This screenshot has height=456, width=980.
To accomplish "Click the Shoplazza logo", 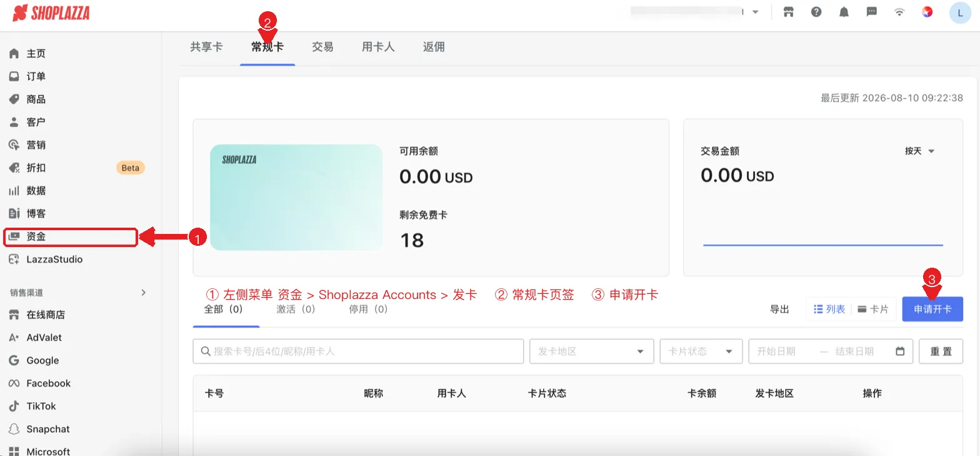I will point(51,12).
